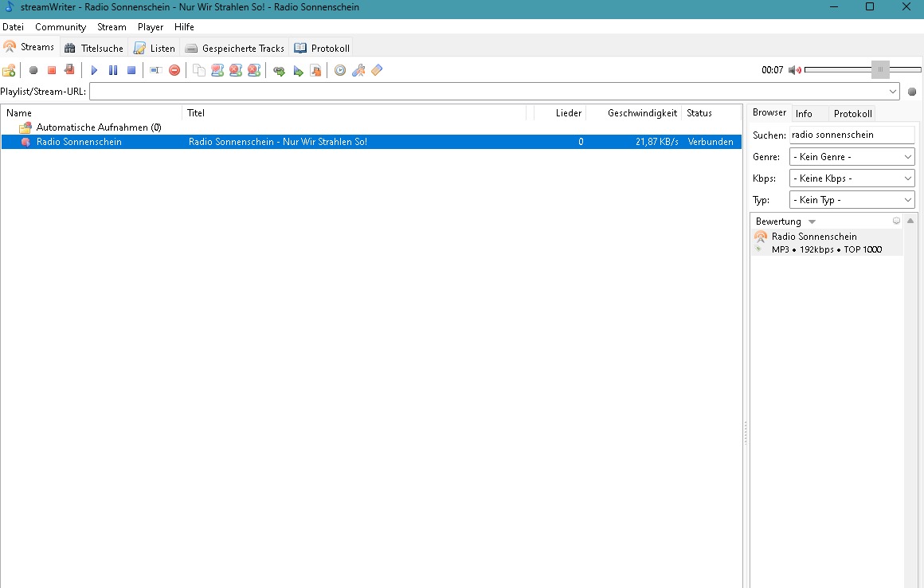
Task: Open the Hilfe menu
Action: [x=184, y=27]
